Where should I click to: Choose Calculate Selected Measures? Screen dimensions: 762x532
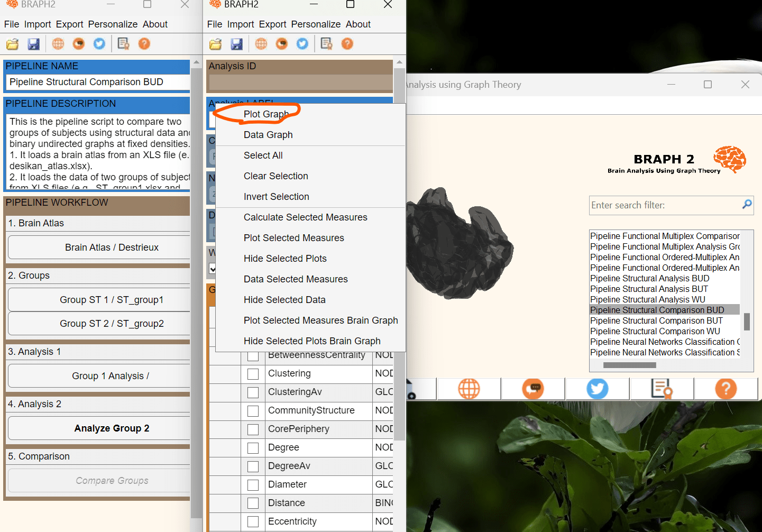tap(310, 217)
